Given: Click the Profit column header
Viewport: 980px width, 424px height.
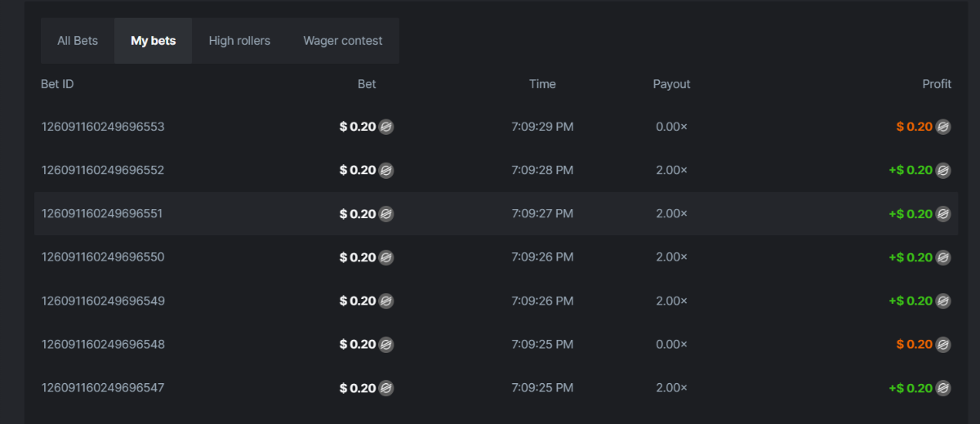Looking at the screenshot, I should click(x=937, y=84).
